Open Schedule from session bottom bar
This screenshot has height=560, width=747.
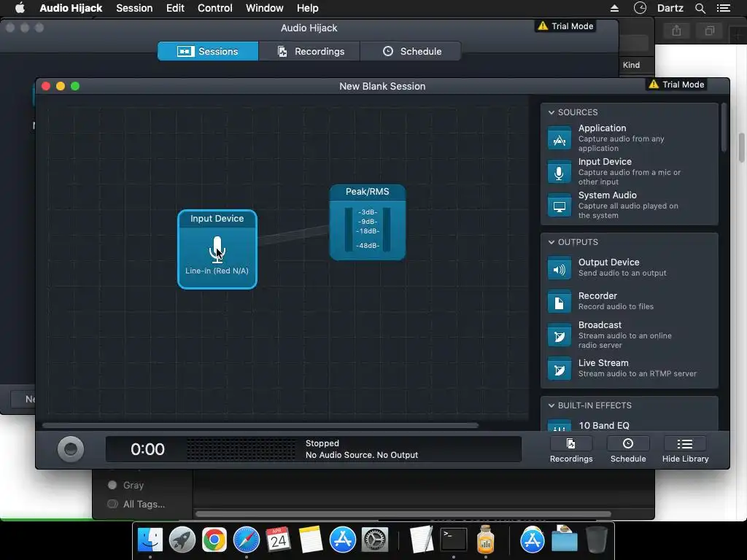click(628, 449)
